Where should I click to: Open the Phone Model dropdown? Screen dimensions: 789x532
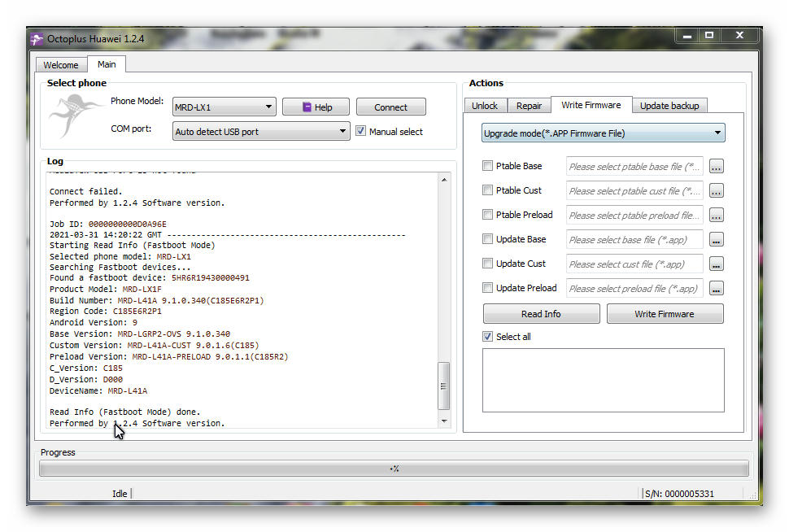[224, 107]
